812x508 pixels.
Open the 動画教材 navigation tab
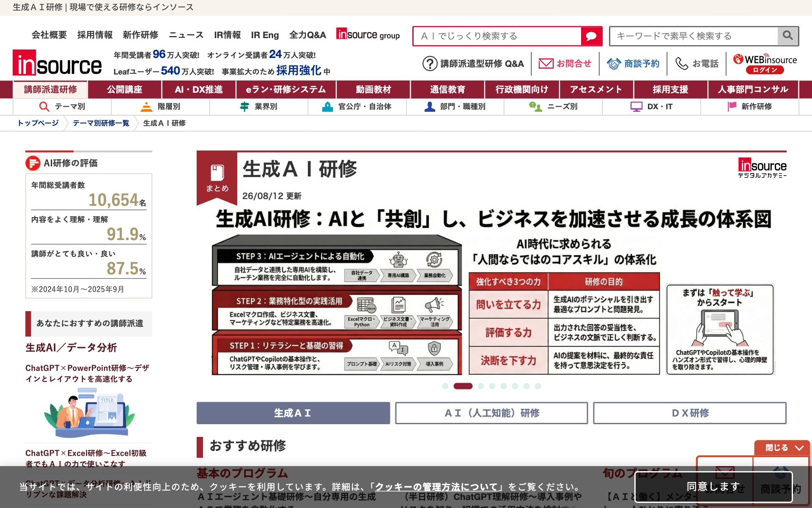pos(373,89)
